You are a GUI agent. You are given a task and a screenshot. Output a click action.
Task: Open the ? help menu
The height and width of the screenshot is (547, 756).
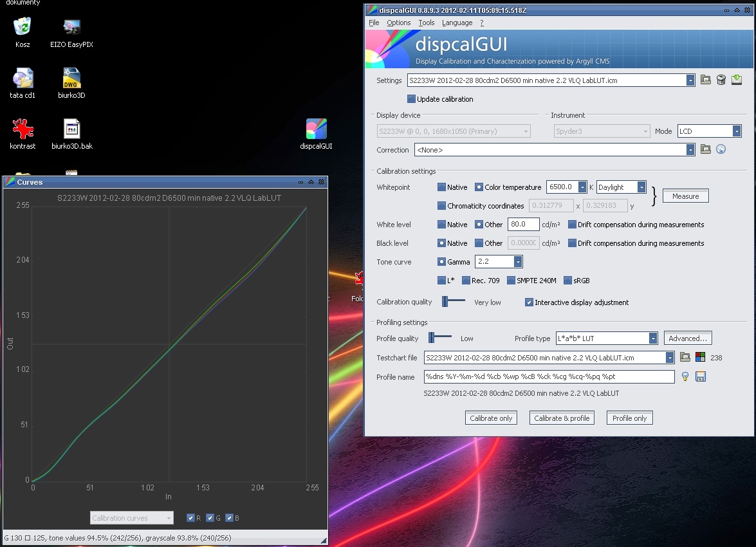482,23
